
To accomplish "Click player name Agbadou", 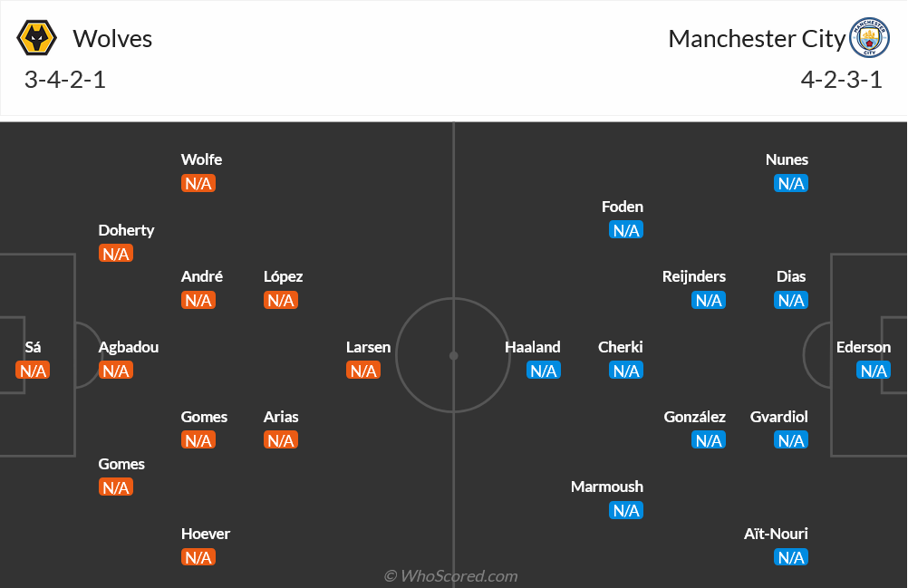I will 129,347.
